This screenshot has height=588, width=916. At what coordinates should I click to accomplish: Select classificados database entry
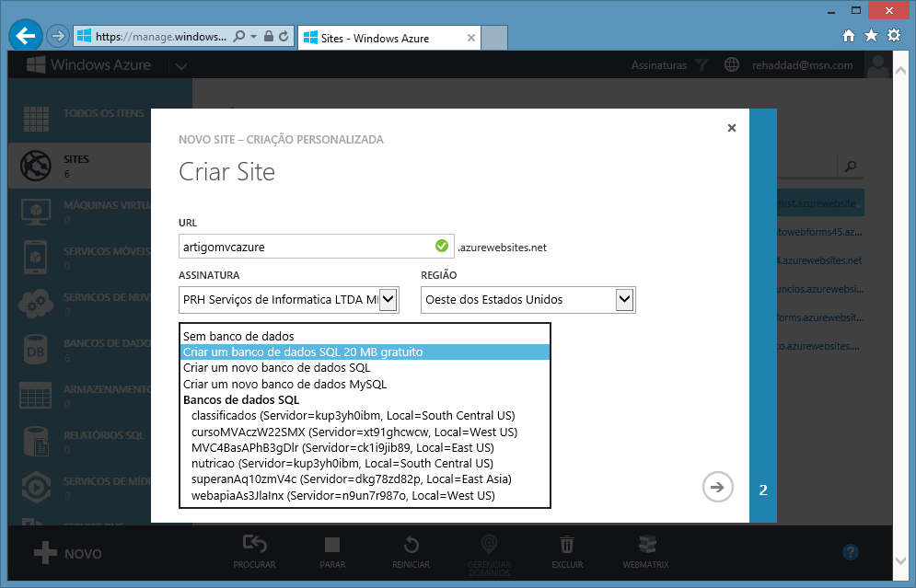point(365,416)
